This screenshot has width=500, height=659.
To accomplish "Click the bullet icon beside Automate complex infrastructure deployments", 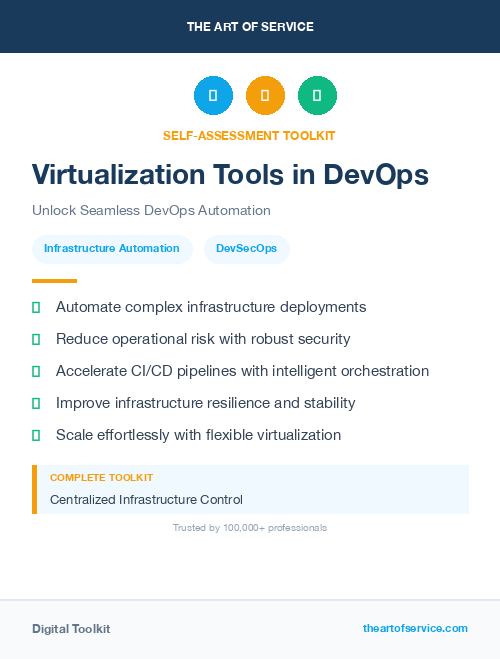I will pyautogui.click(x=36, y=308).
